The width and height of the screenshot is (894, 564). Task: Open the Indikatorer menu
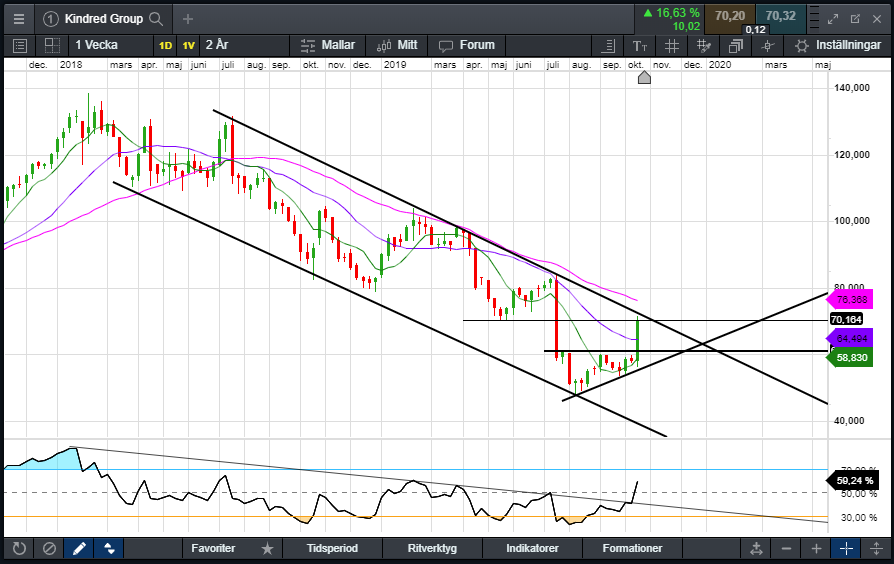pyautogui.click(x=531, y=548)
